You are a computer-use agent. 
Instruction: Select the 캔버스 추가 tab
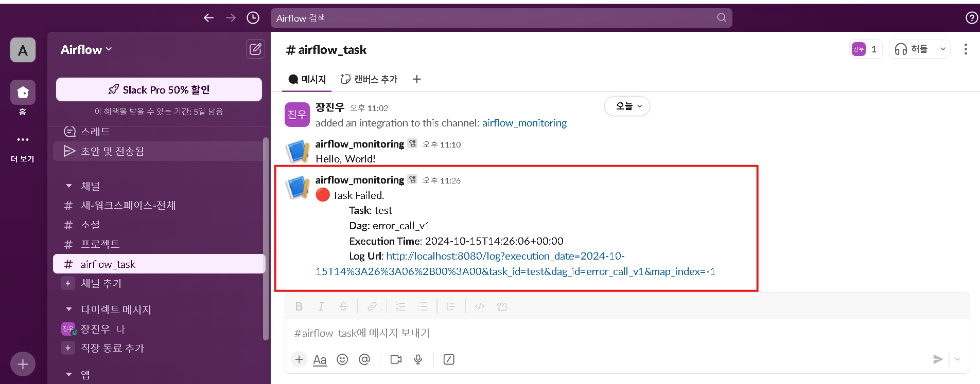point(369,79)
